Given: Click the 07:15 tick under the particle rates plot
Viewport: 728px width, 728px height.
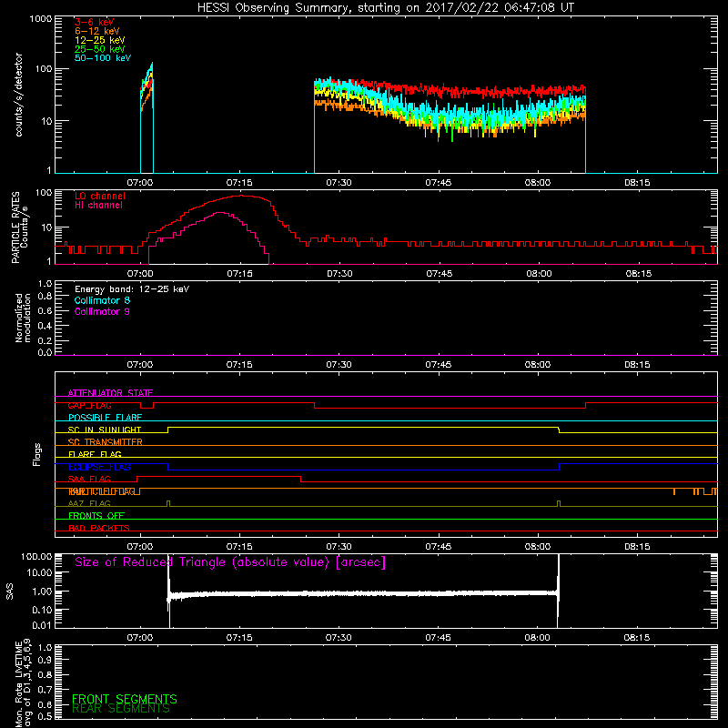Looking at the screenshot, I should (x=239, y=274).
